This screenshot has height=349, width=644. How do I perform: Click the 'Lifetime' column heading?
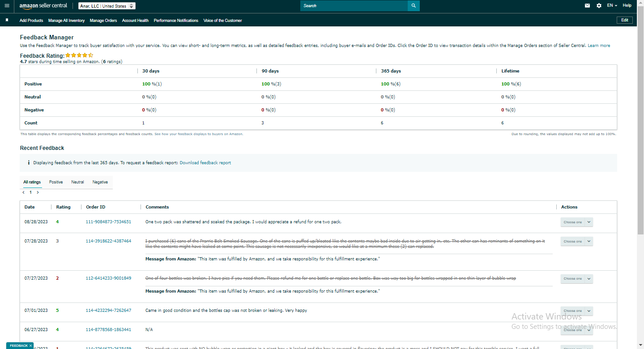[x=510, y=71]
